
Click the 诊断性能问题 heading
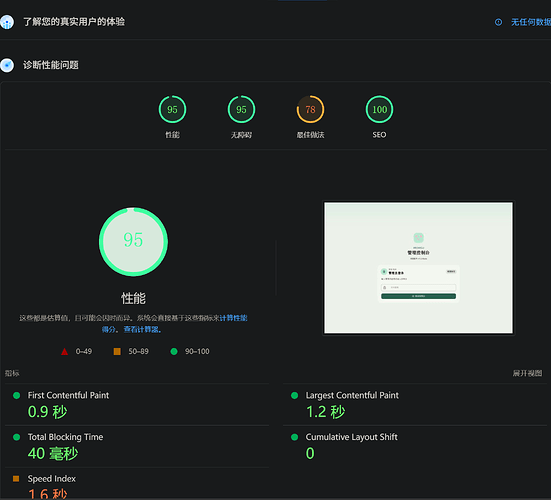pyautogui.click(x=51, y=65)
